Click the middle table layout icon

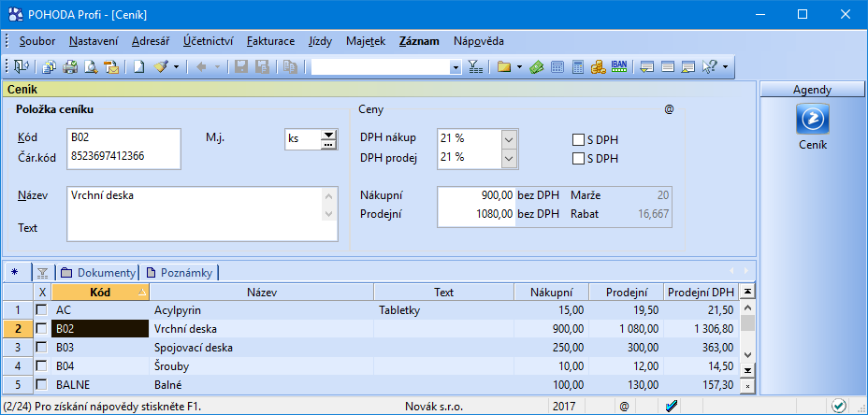click(668, 67)
